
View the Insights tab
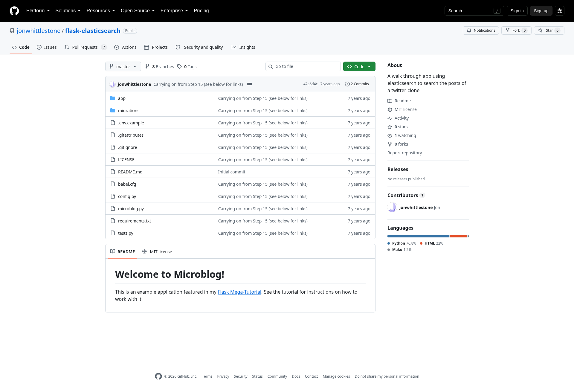coord(243,47)
